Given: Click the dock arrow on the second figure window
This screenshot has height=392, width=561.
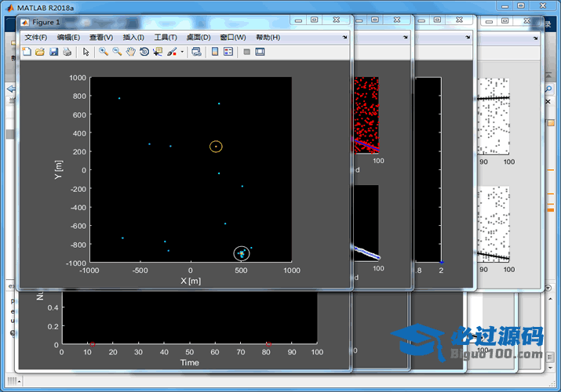Looking at the screenshot, I should [406, 37].
